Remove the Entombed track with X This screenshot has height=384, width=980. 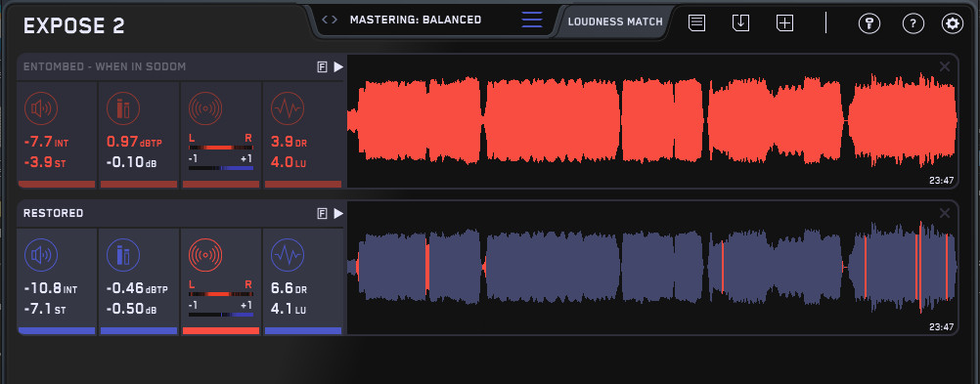[x=945, y=66]
